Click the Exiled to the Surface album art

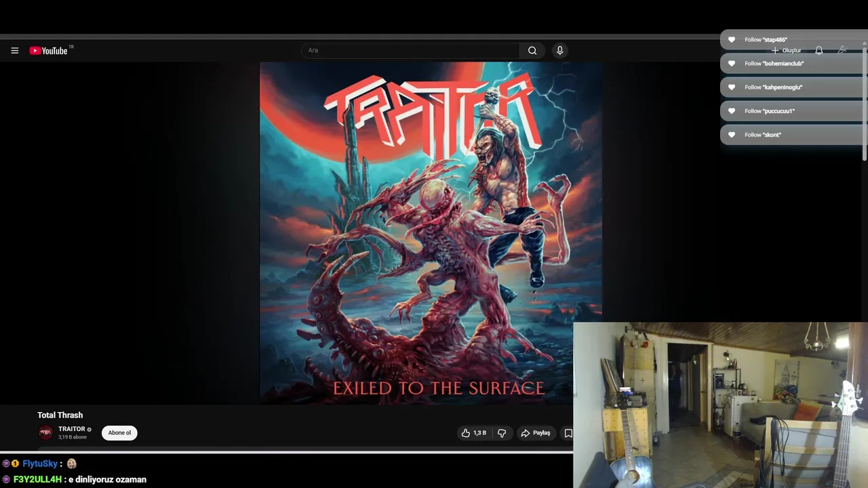click(x=431, y=233)
